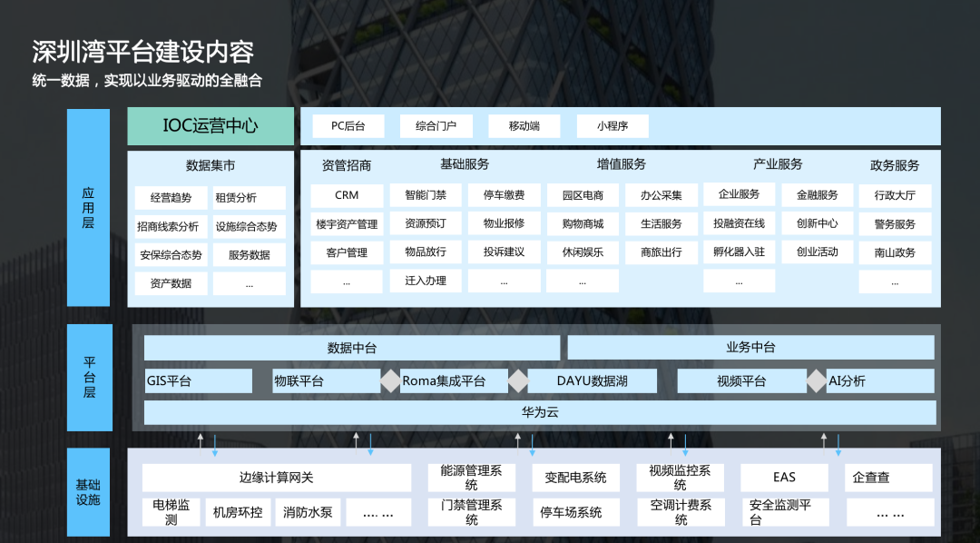
Task: Click the CRM module box
Action: click(x=346, y=194)
